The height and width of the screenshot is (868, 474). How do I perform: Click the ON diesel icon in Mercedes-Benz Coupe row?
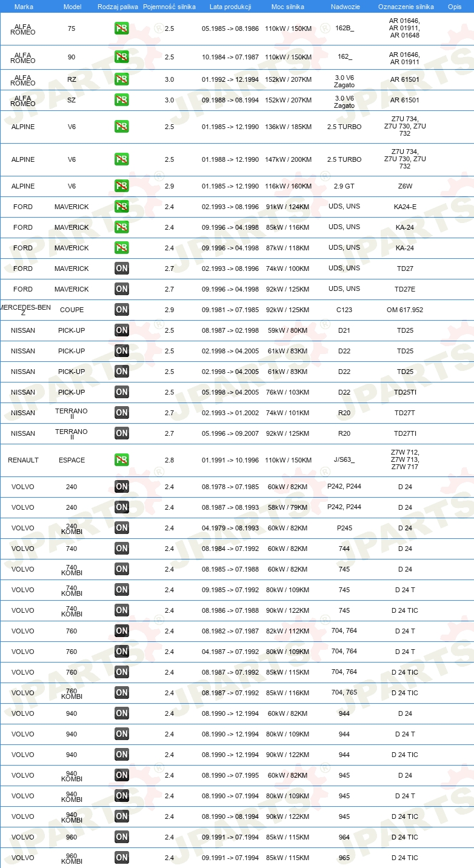click(121, 310)
